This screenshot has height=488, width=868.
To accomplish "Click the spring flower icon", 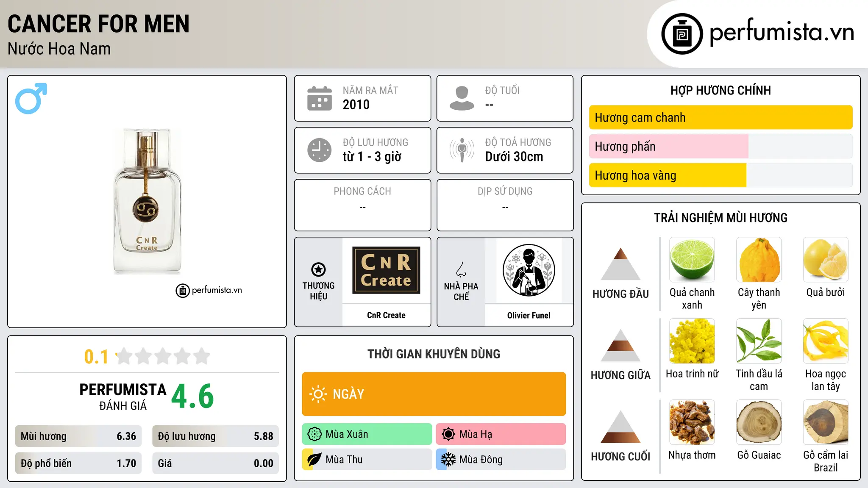I will pos(314,434).
